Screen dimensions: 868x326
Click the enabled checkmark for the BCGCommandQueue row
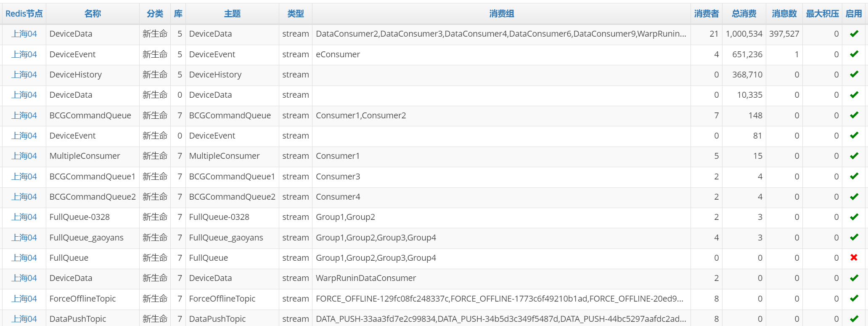[854, 115]
